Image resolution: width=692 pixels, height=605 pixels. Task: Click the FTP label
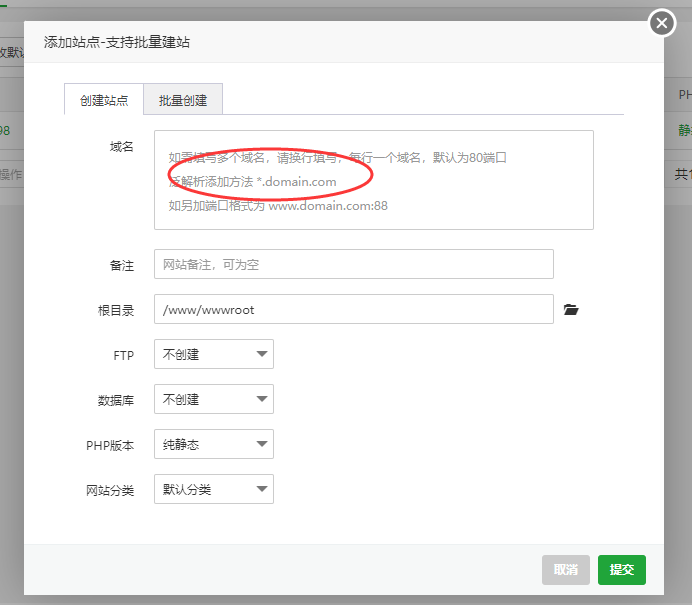click(124, 355)
